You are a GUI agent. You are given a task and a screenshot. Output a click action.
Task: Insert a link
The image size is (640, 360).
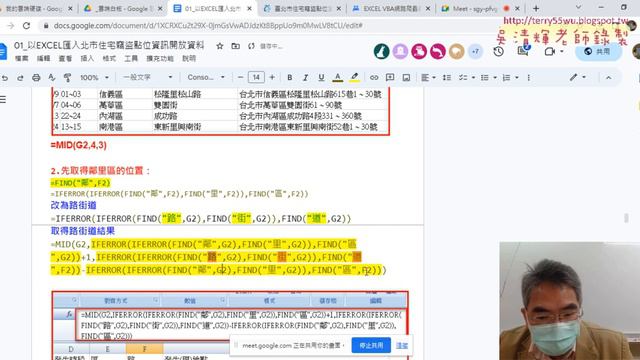tap(374, 77)
